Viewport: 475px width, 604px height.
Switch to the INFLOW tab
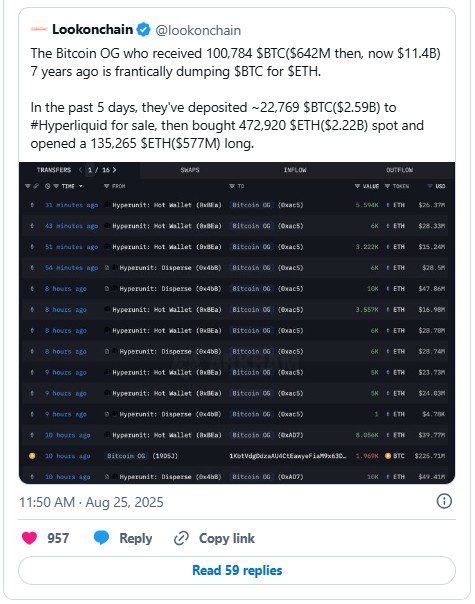tap(295, 170)
